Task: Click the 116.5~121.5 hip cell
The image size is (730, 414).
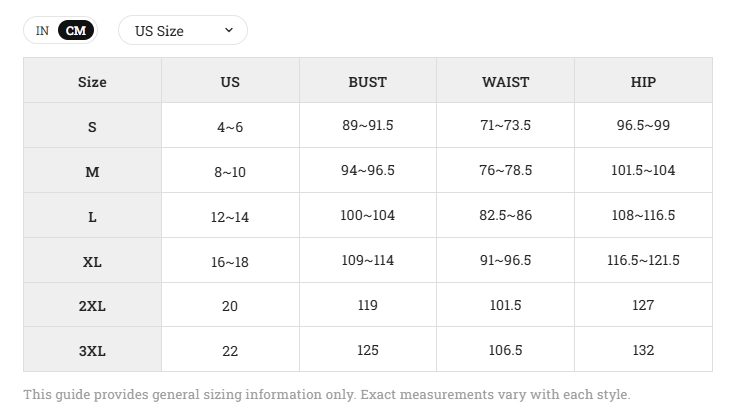Action: click(x=643, y=261)
